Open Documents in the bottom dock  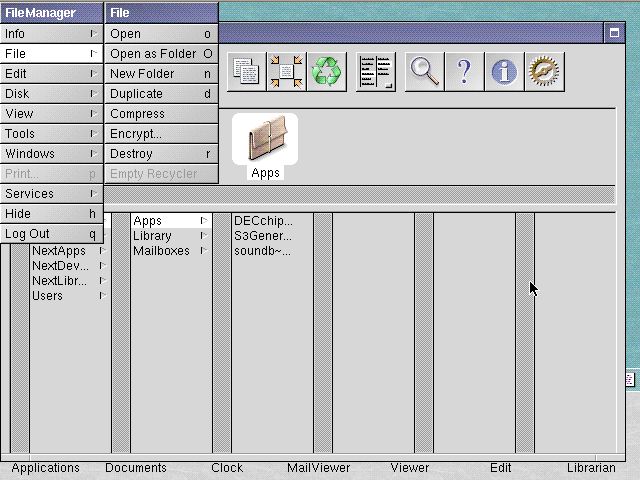coord(136,468)
